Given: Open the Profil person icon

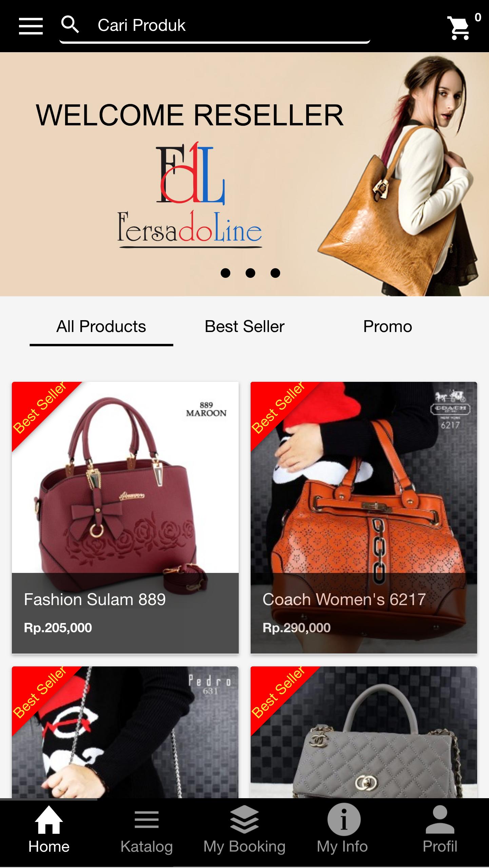Looking at the screenshot, I should [440, 820].
